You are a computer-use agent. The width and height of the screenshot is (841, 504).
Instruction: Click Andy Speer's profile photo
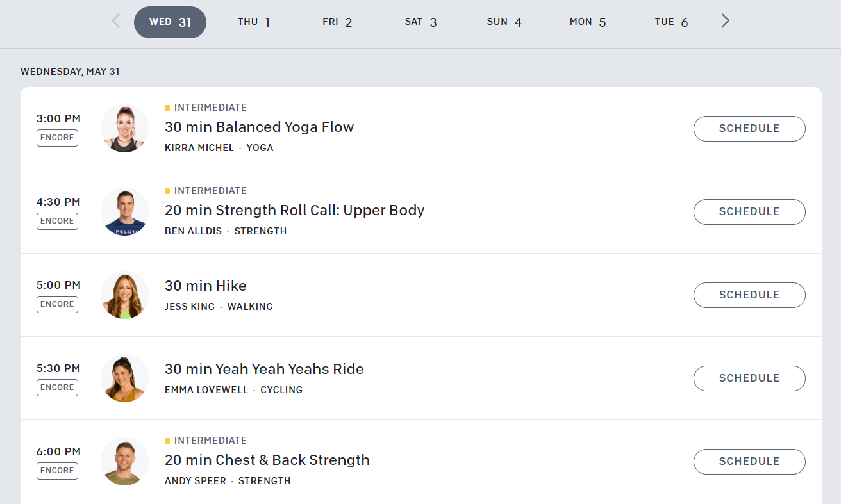point(124,461)
